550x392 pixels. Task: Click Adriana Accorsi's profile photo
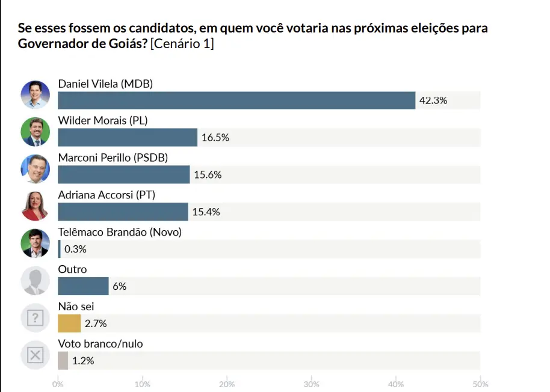tap(36, 206)
